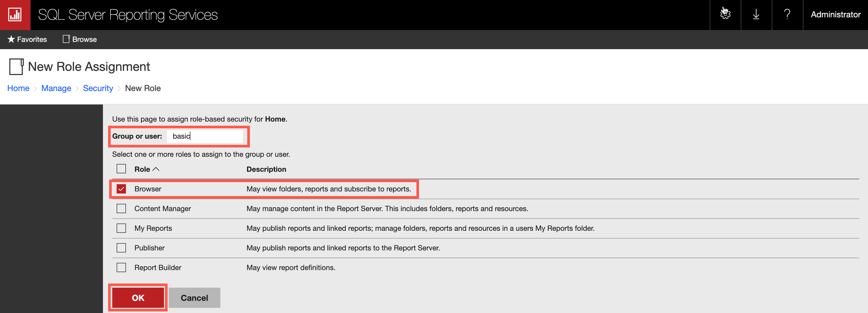Sort by the Role column header

point(147,169)
